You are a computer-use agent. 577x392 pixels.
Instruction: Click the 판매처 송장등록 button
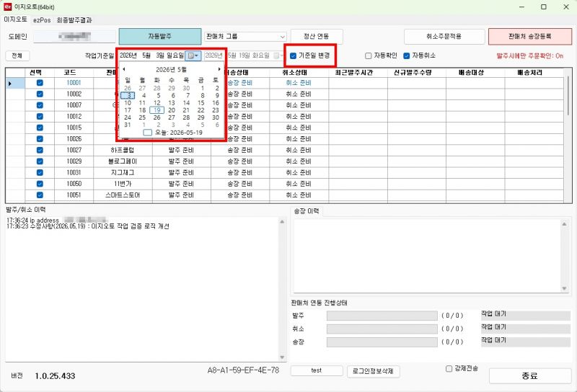530,37
